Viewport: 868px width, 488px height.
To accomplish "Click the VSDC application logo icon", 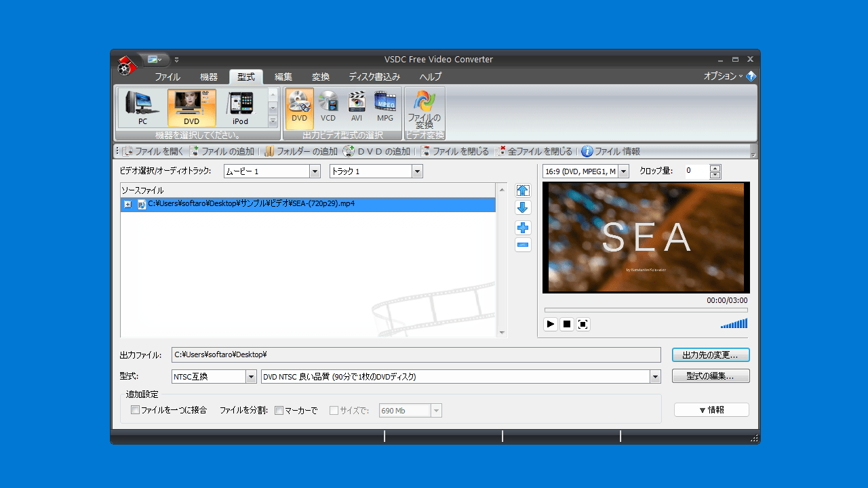I will 127,65.
